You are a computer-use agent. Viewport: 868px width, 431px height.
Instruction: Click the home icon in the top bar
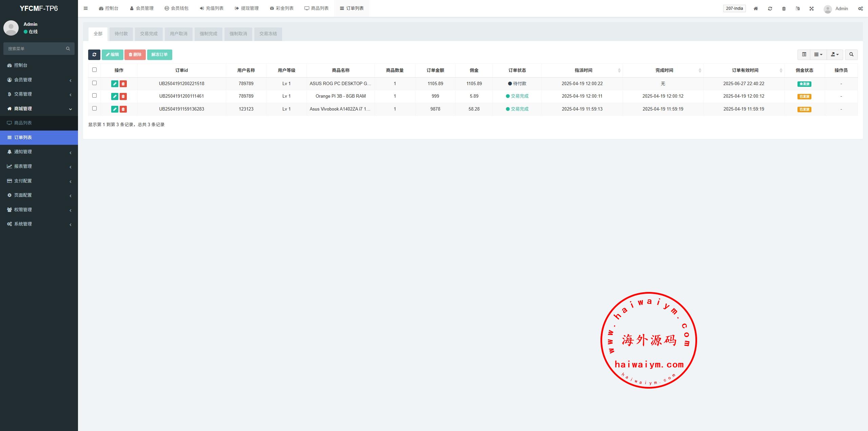(x=755, y=8)
